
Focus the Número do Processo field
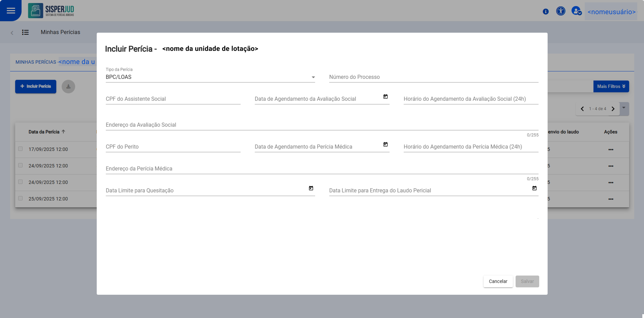point(434,77)
